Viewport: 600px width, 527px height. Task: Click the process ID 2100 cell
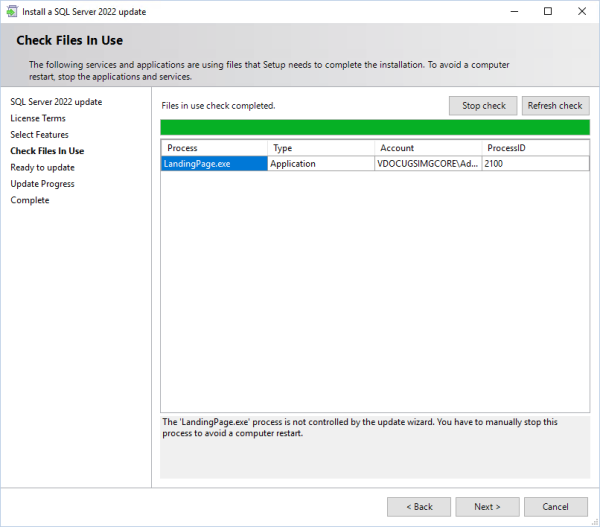534,164
